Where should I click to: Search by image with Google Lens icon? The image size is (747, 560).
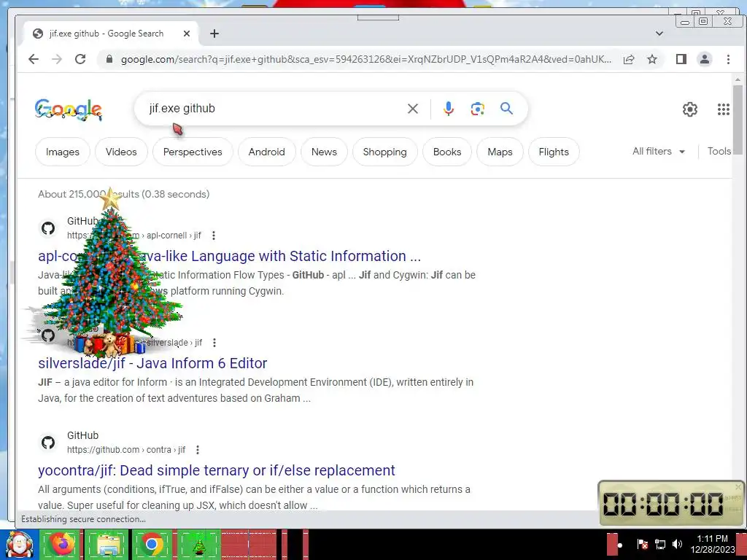point(478,109)
